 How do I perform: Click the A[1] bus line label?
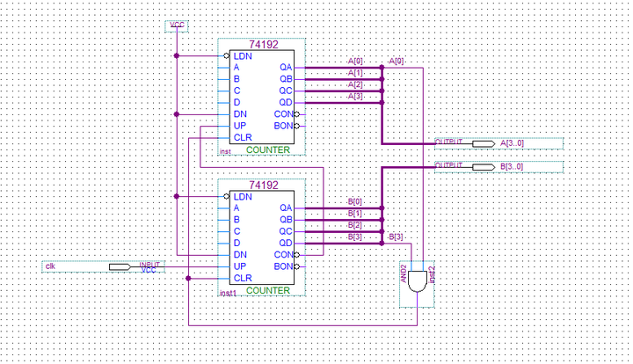coord(355,73)
